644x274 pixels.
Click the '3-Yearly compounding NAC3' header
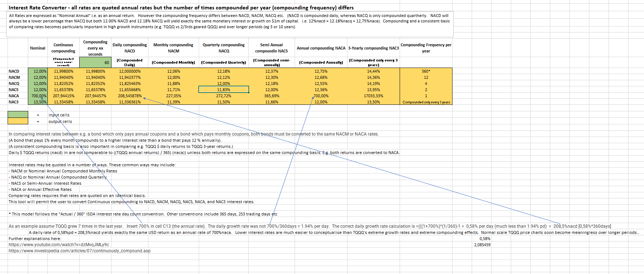pyautogui.click(x=374, y=48)
